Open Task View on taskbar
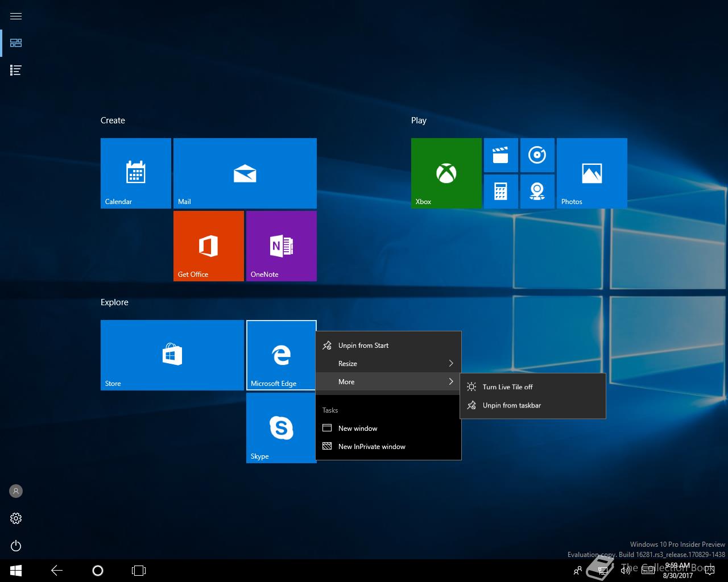This screenshot has width=728, height=582. [x=139, y=570]
